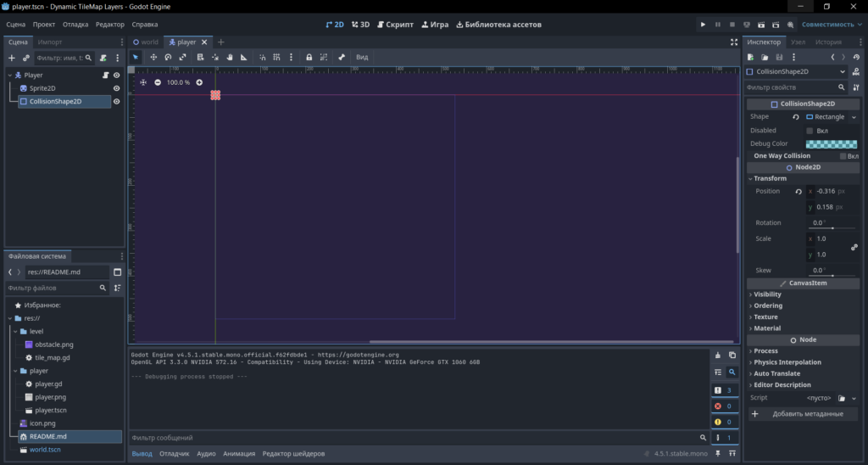The width and height of the screenshot is (868, 465).
Task: Expand the Physics Interpolation section
Action: click(x=804, y=362)
